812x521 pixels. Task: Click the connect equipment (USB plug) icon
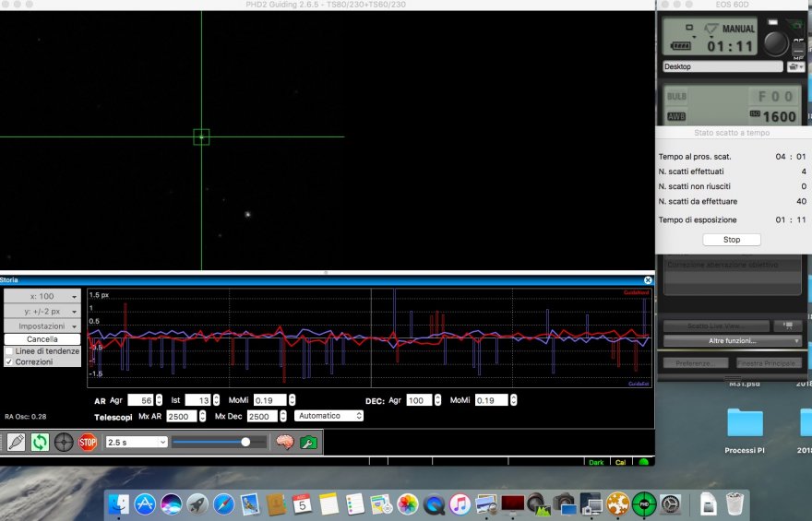[16, 443]
